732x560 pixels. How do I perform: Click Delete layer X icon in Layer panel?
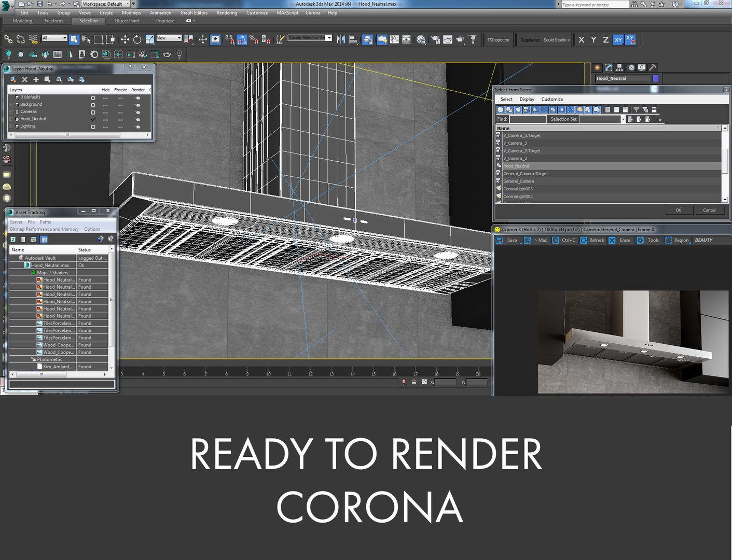tap(24, 79)
